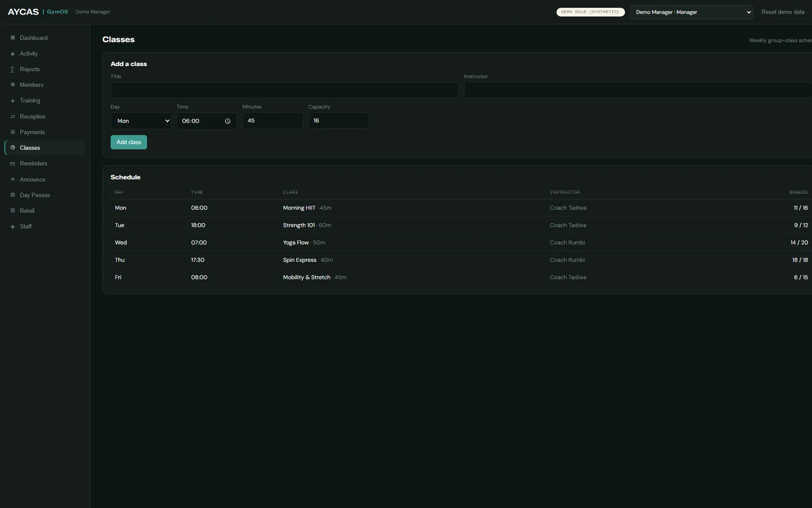Click the Announce sidebar icon
The image size is (812, 508).
[13, 179]
